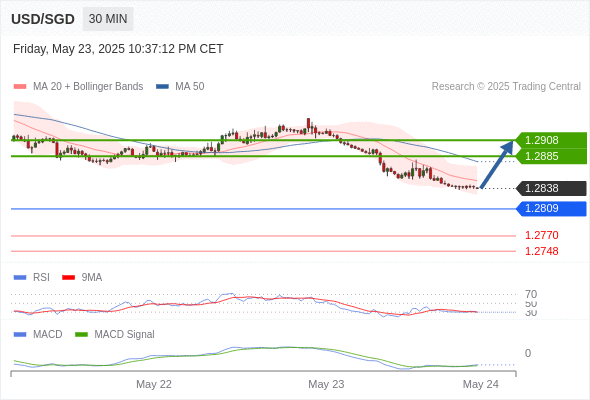This screenshot has width=590, height=400.
Task: Select the 1.2908 green resistance label
Action: point(551,140)
